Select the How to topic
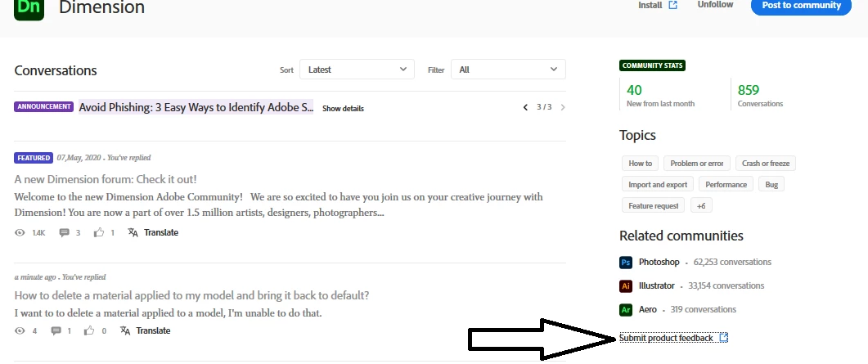The height and width of the screenshot is (364, 868). [x=640, y=164]
